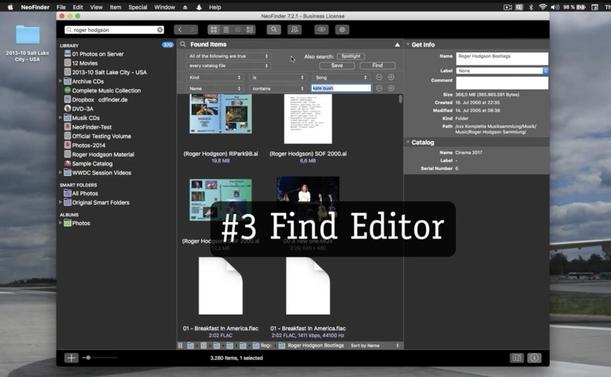611x377 pixels.
Task: Add criterion after the Name row
Action: [x=391, y=88]
